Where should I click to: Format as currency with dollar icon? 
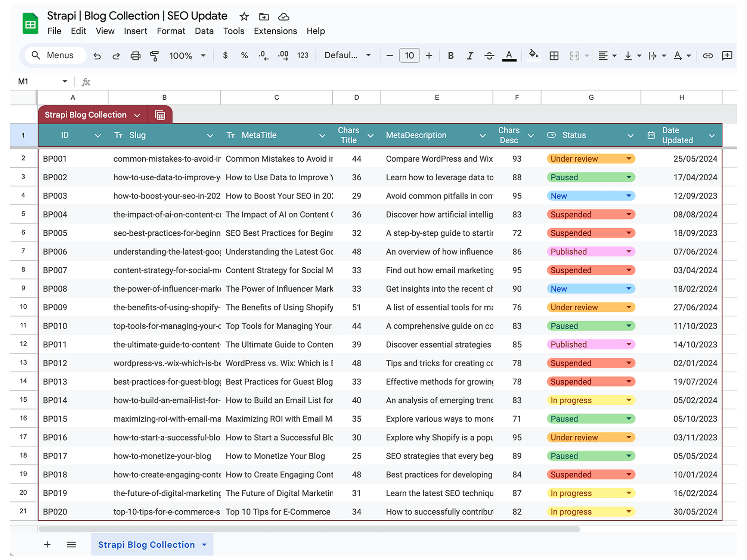click(x=225, y=55)
